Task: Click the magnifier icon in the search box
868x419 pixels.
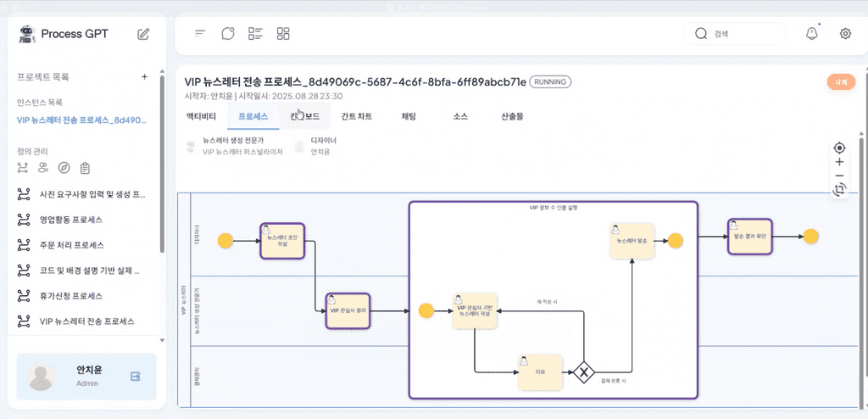Action: click(x=701, y=34)
